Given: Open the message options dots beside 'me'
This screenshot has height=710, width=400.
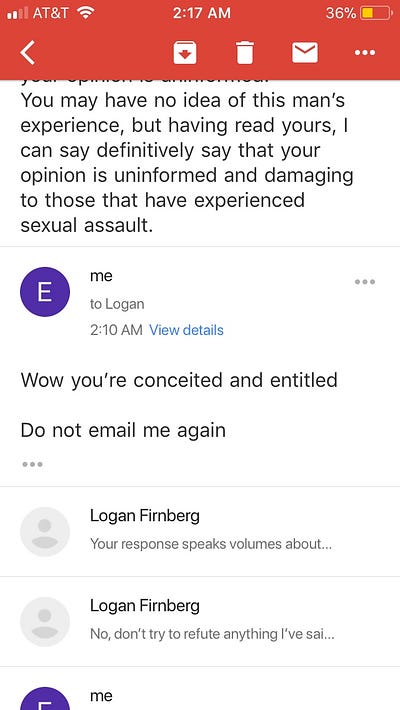Looking at the screenshot, I should click(365, 282).
